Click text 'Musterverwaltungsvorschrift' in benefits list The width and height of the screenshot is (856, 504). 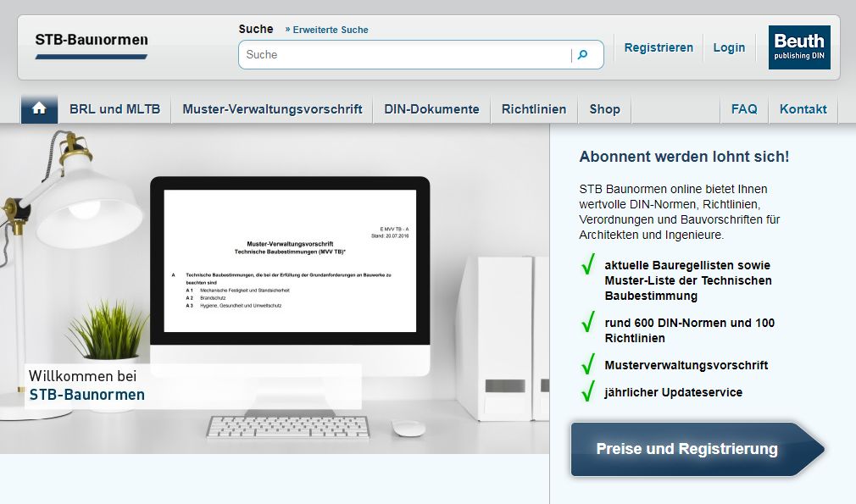point(686,365)
